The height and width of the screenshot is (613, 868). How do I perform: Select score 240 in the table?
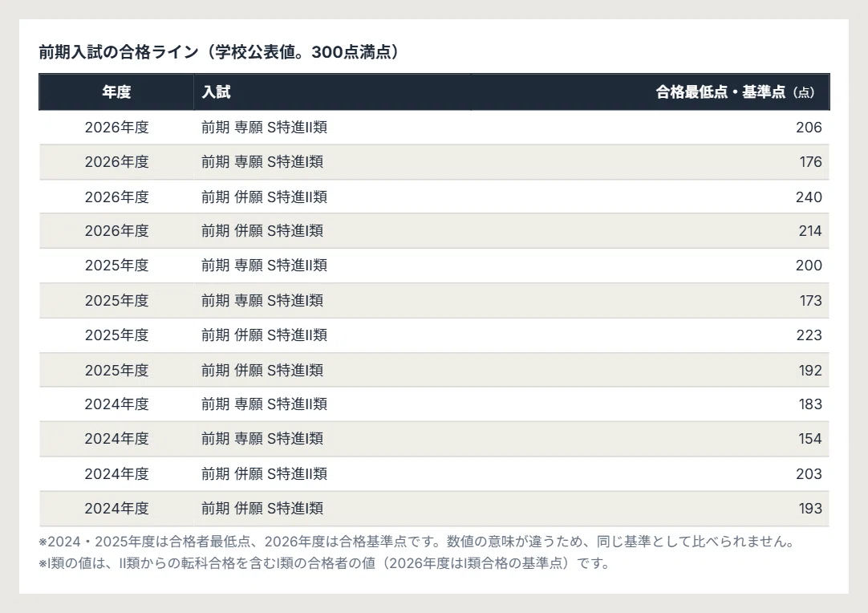tap(809, 197)
